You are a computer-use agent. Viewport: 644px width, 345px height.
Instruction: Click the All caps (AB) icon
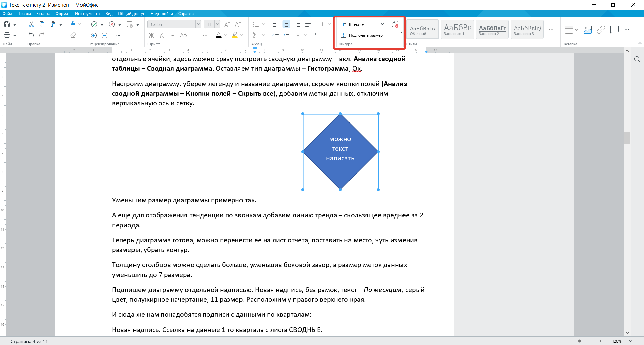point(183,35)
